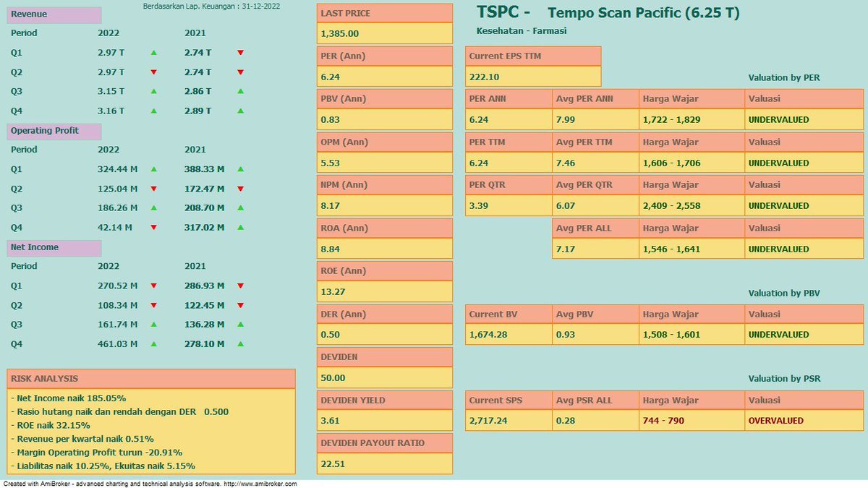Viewport: 868px width, 488px height.
Task: Click the Kesehatan - Farmasi sector label
Action: pos(522,30)
